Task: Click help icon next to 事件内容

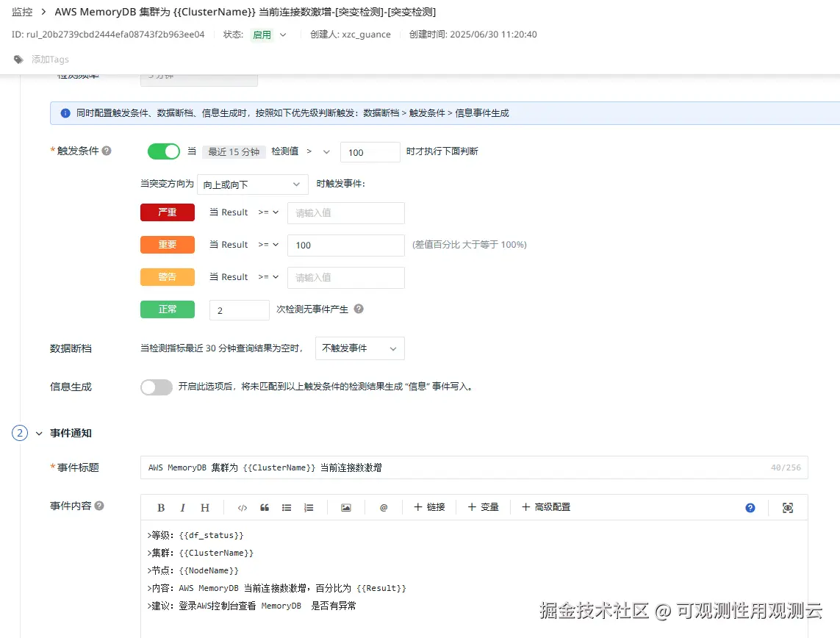Action: coord(99,505)
